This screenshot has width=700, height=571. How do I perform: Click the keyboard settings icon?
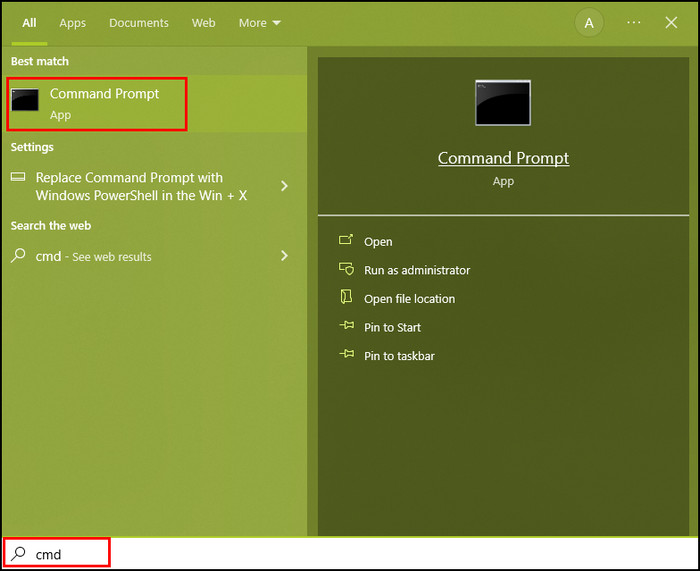tap(18, 177)
